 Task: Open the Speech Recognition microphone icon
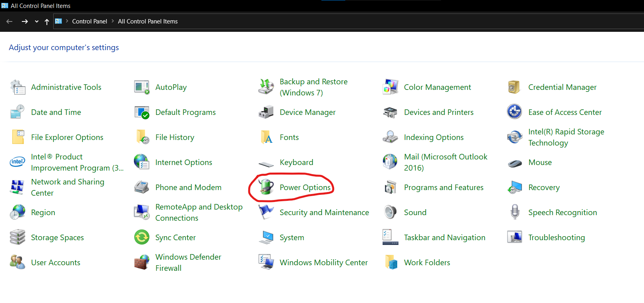pyautogui.click(x=515, y=212)
